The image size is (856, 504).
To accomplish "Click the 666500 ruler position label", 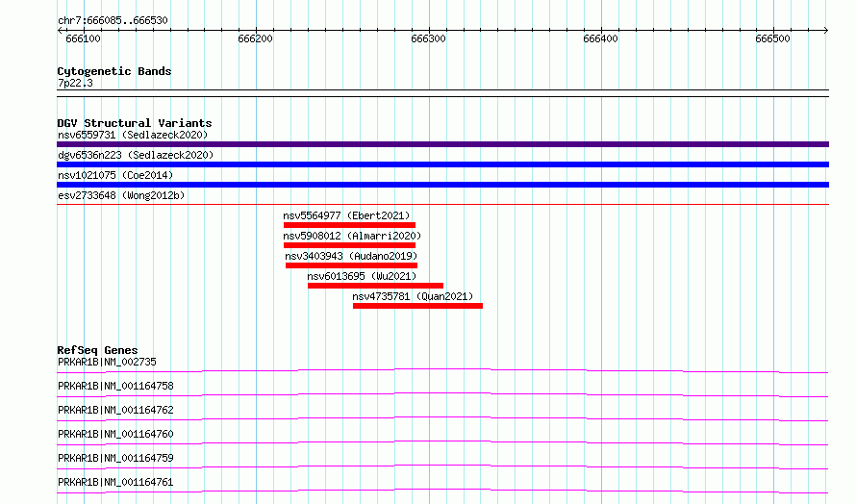I will click(772, 38).
